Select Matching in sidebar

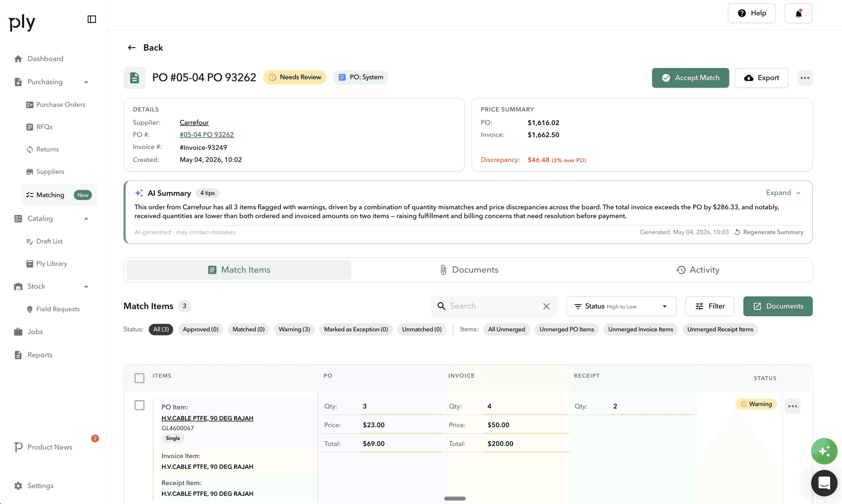59,195
